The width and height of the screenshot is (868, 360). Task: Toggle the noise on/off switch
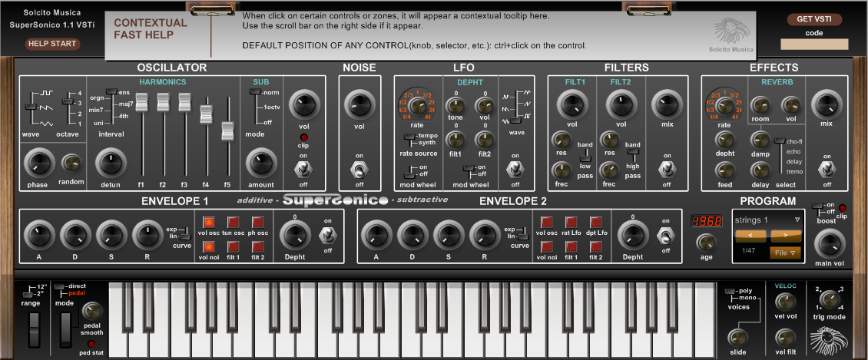pyautogui.click(x=359, y=169)
